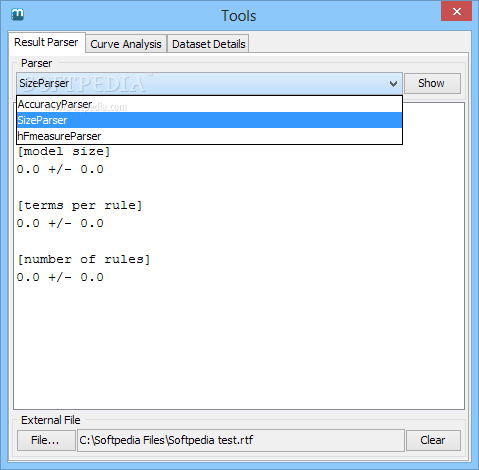Click the application icon in title bar
This screenshot has height=470, width=479.
tap(17, 15)
